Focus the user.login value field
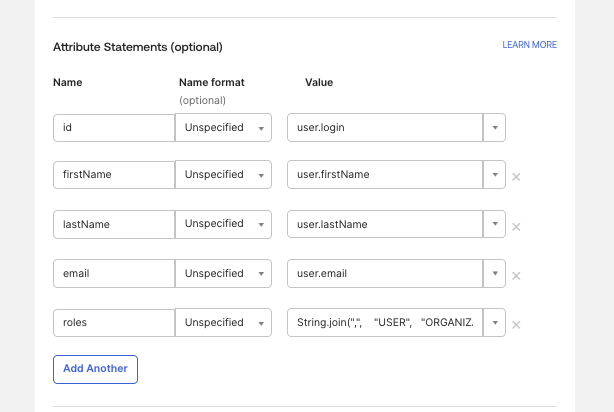614x412 pixels. point(385,128)
